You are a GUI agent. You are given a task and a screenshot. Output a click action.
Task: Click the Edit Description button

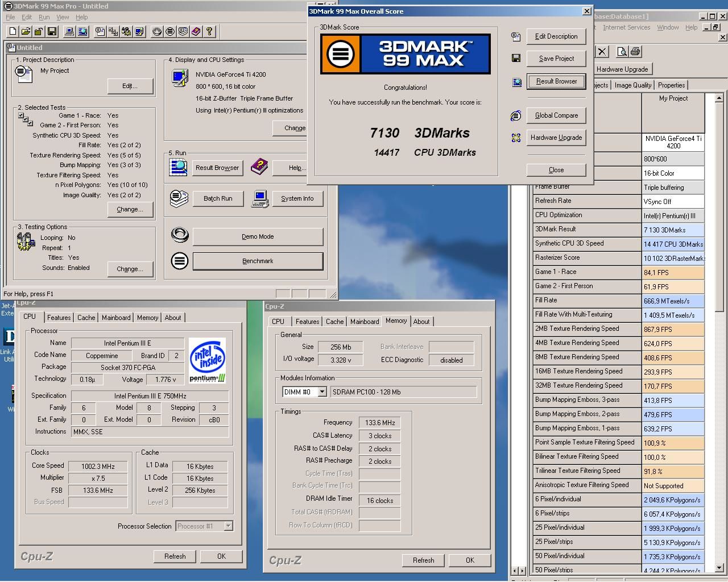point(556,36)
